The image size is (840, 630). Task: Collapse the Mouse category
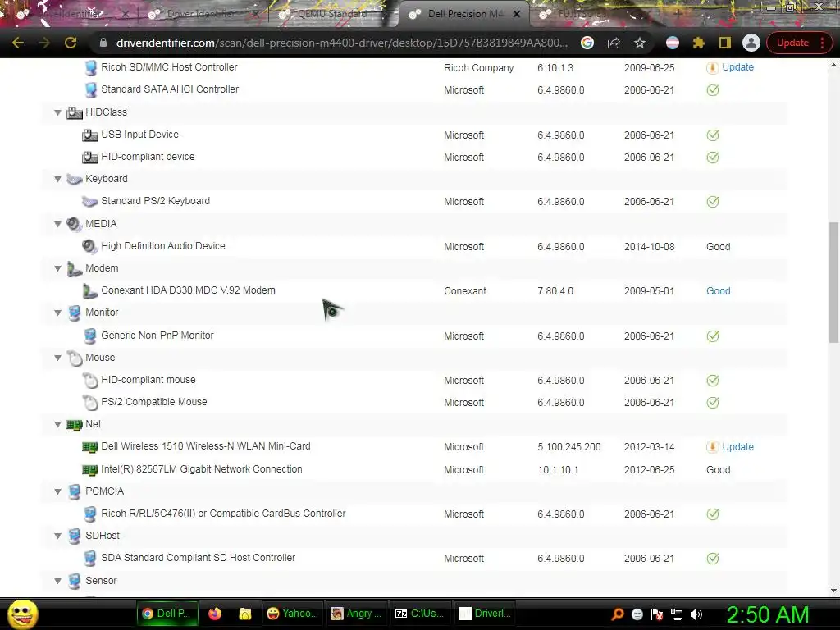pos(57,358)
